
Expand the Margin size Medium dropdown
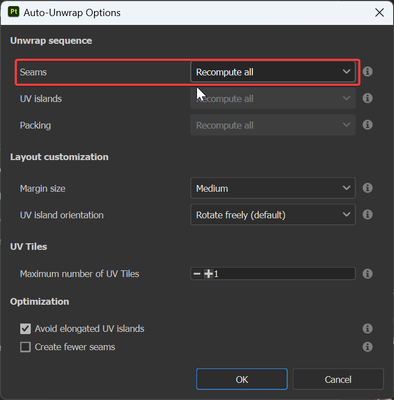click(x=273, y=188)
